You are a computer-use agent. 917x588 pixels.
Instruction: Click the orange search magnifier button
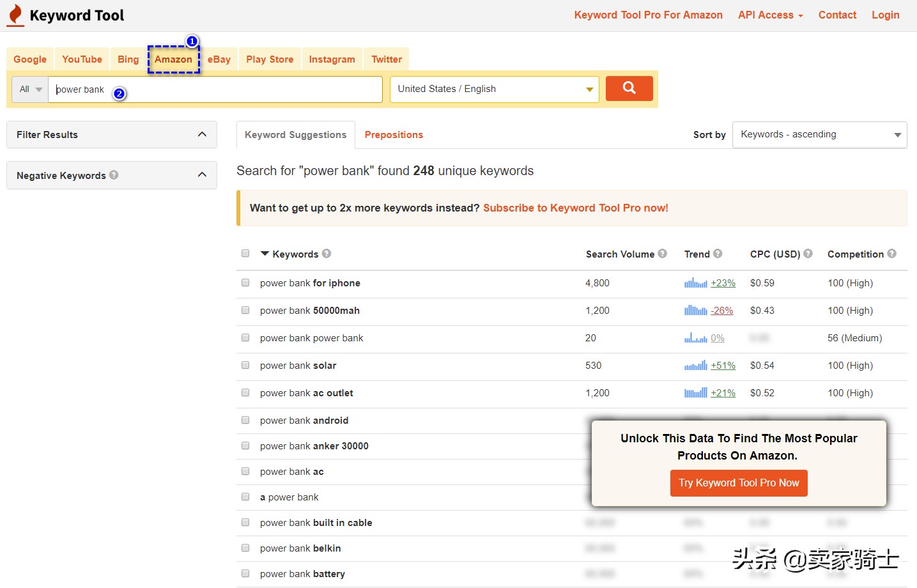tap(629, 88)
